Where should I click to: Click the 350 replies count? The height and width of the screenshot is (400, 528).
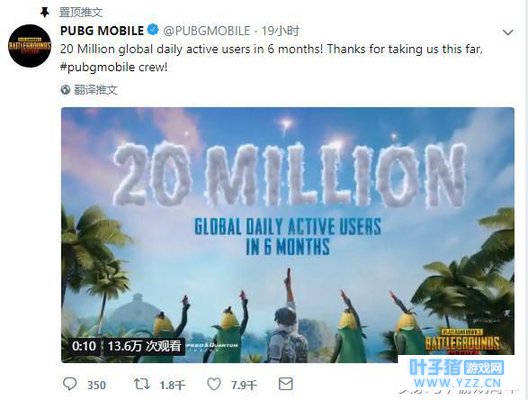tap(97, 385)
